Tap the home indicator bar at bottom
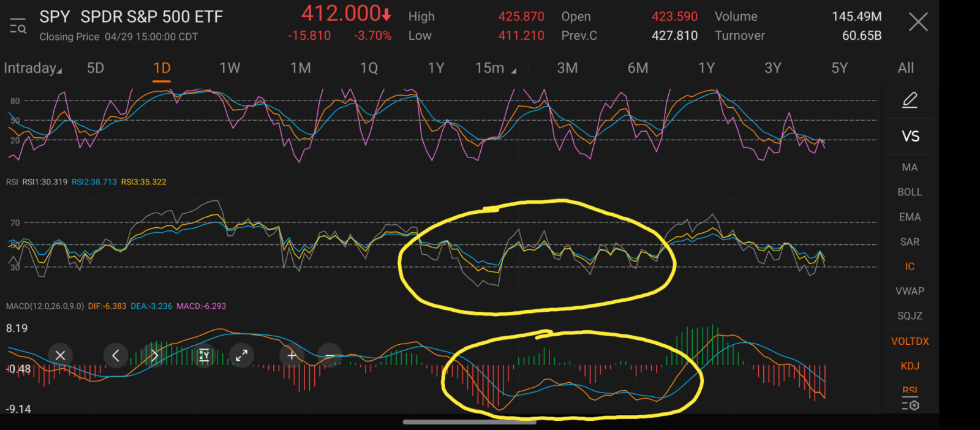The height and width of the screenshot is (430, 980). (470, 421)
